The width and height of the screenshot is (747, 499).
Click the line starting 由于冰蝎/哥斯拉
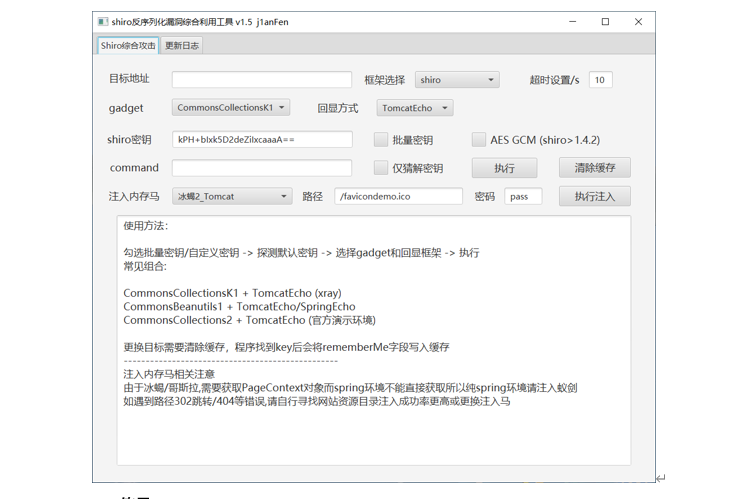click(x=351, y=388)
